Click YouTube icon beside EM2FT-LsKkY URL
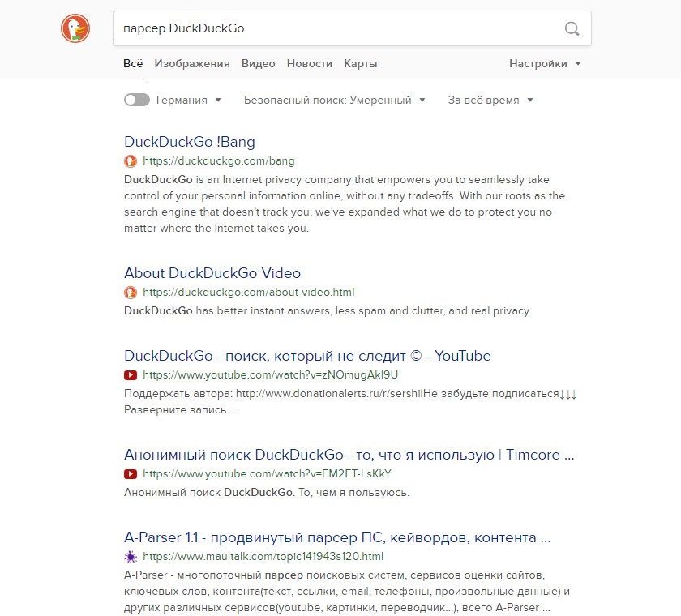Viewport: 681px width, 616px height. [x=131, y=473]
